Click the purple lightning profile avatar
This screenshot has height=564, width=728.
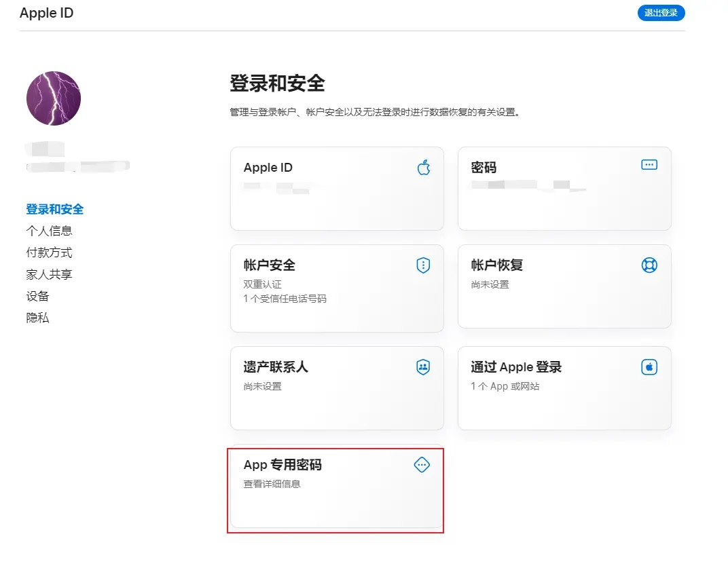53,98
